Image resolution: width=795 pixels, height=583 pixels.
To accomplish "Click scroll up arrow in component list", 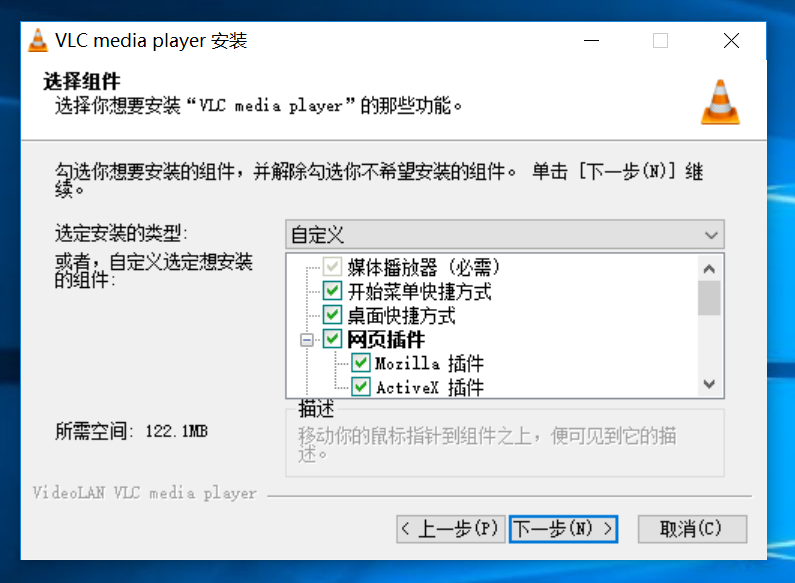I will (x=709, y=269).
